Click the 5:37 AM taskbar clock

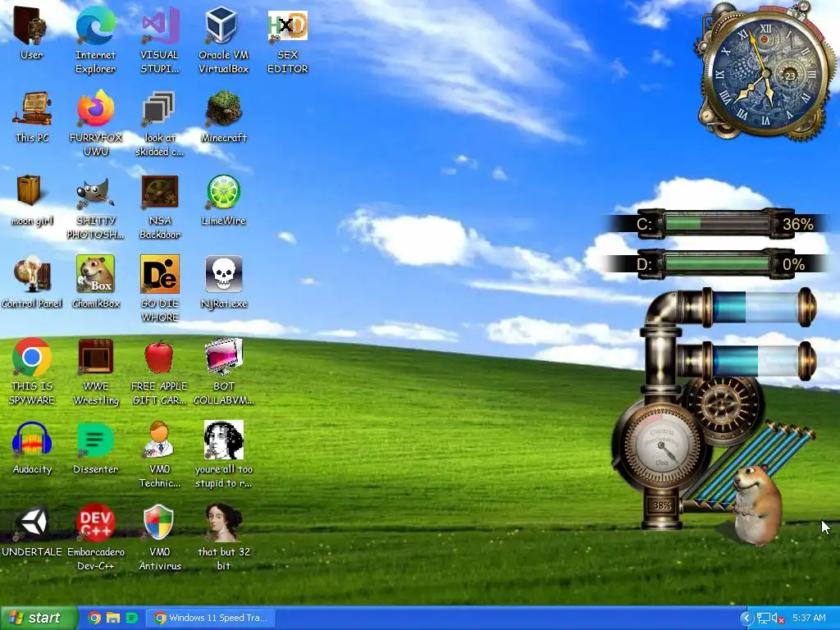[x=809, y=618]
